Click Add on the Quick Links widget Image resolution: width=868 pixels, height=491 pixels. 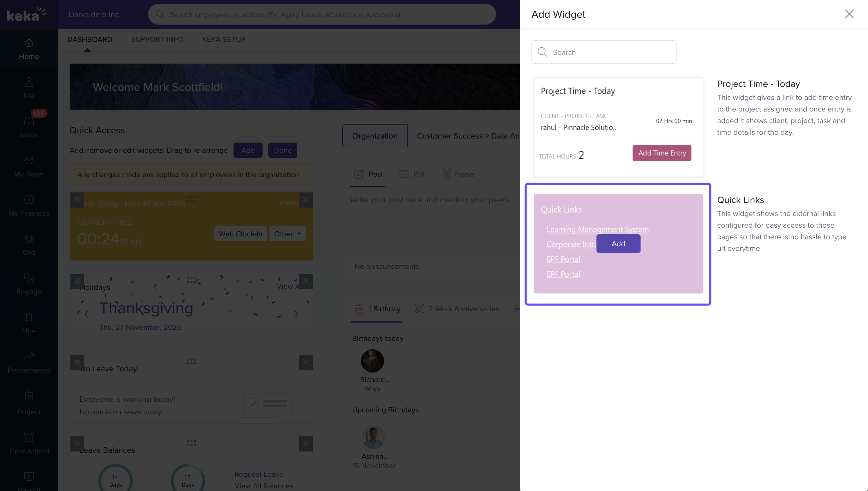pyautogui.click(x=618, y=244)
